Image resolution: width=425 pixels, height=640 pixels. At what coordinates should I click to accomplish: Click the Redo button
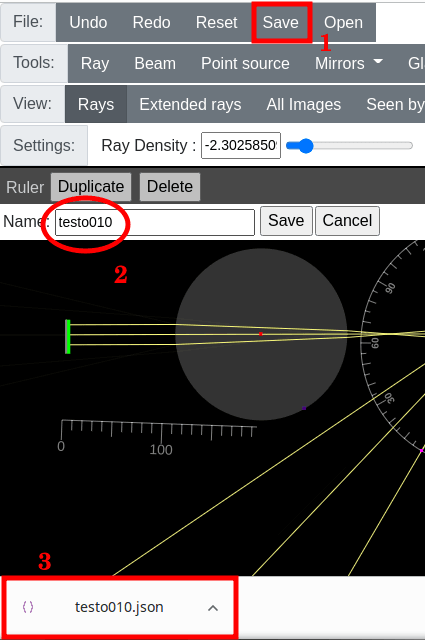(151, 22)
